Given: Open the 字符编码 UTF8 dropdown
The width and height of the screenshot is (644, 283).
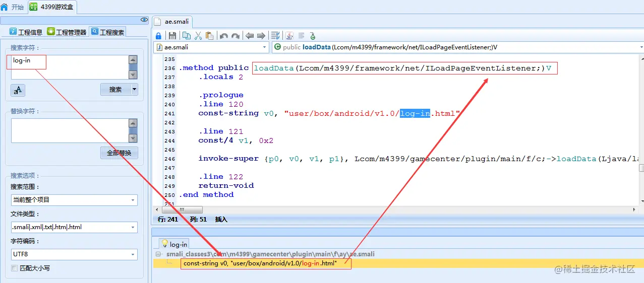Looking at the screenshot, I should pos(133,254).
